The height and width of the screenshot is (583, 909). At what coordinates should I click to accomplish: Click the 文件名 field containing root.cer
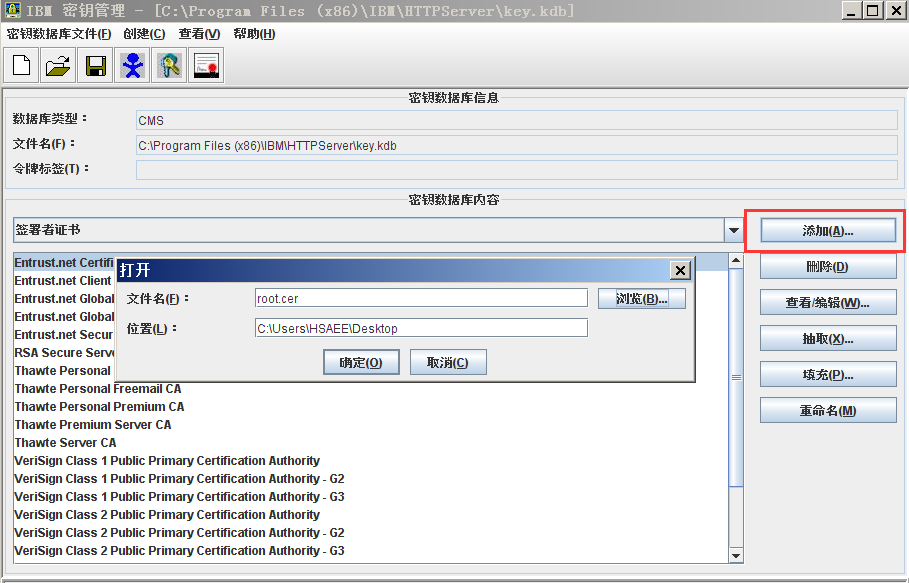421,298
